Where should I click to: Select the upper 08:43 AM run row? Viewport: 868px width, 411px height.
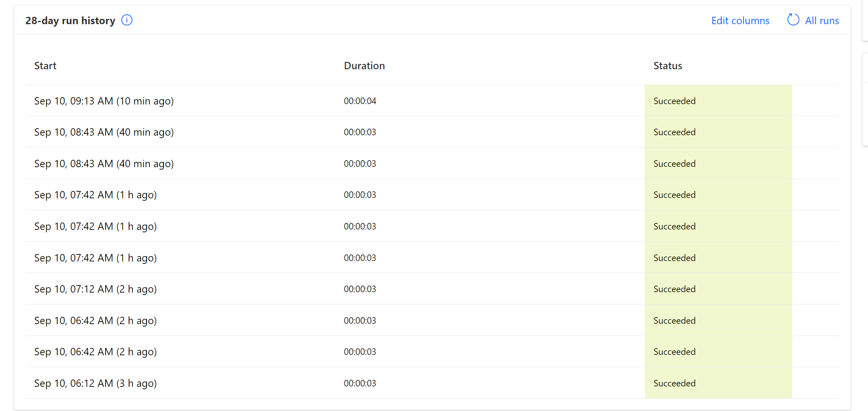(104, 132)
